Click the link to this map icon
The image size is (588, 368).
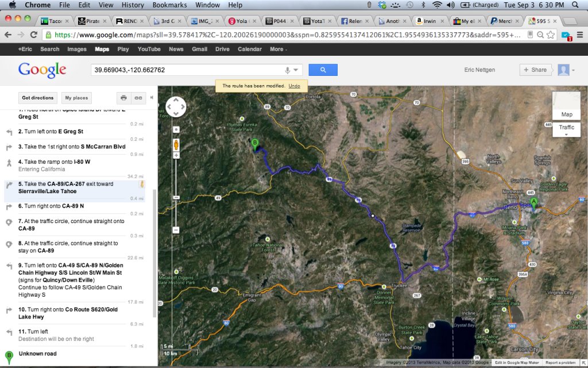[x=138, y=98]
